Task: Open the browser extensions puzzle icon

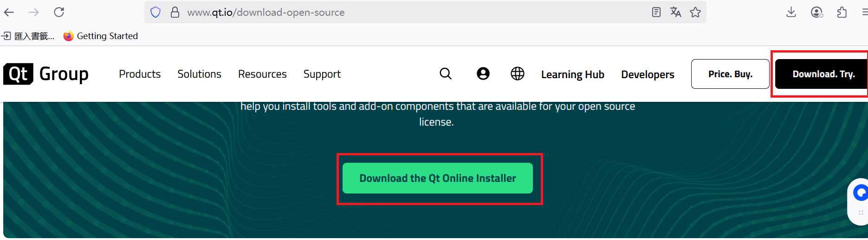Action: [x=842, y=12]
